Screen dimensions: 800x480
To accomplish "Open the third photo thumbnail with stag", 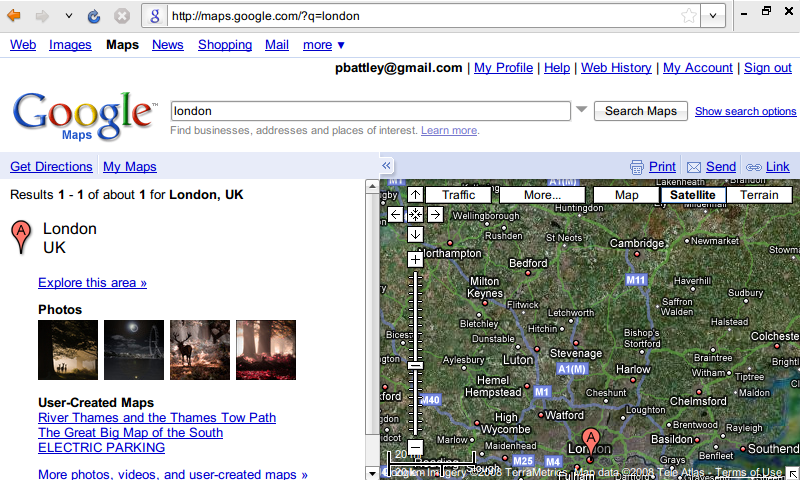I will (x=199, y=350).
